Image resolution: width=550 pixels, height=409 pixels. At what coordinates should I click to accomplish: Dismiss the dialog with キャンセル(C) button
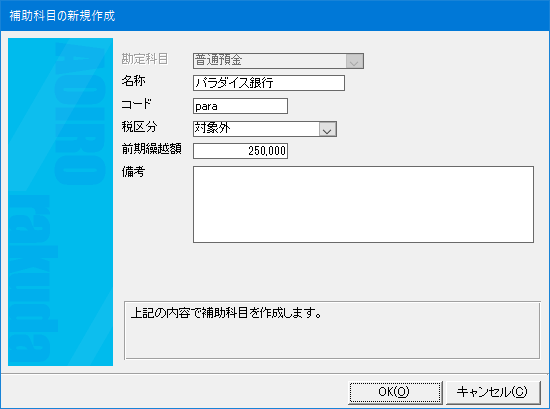492,392
